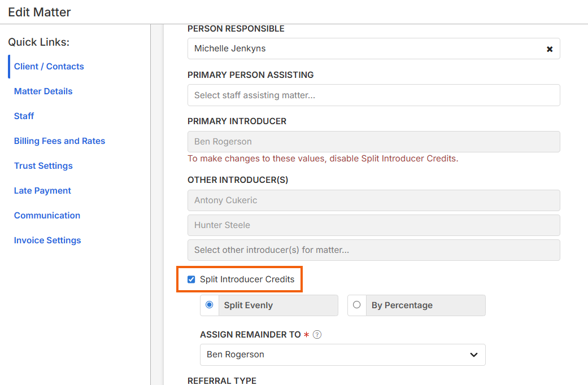The image size is (588, 385).
Task: Click the Hunter Steele introducer field
Action: point(373,225)
